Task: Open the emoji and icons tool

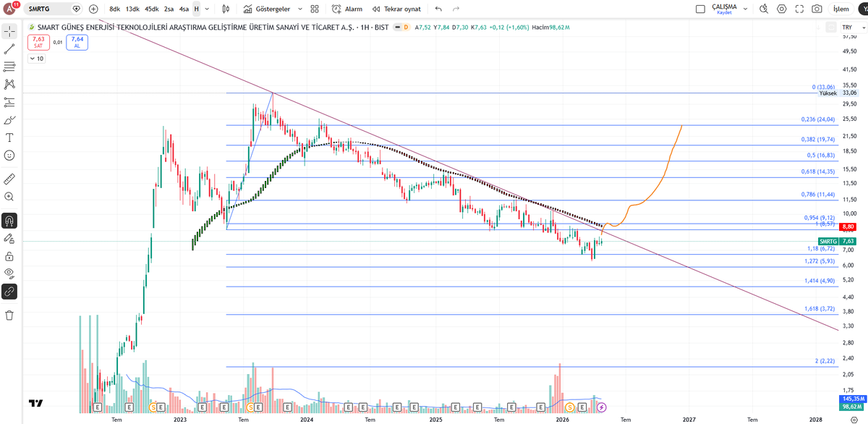Action: (9, 155)
